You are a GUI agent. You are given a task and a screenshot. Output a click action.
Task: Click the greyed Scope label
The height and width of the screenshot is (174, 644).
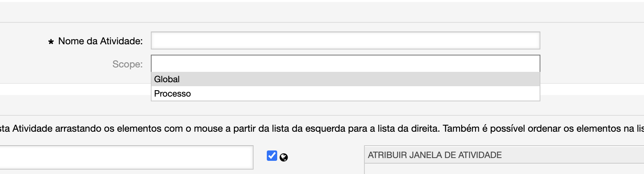tap(127, 64)
